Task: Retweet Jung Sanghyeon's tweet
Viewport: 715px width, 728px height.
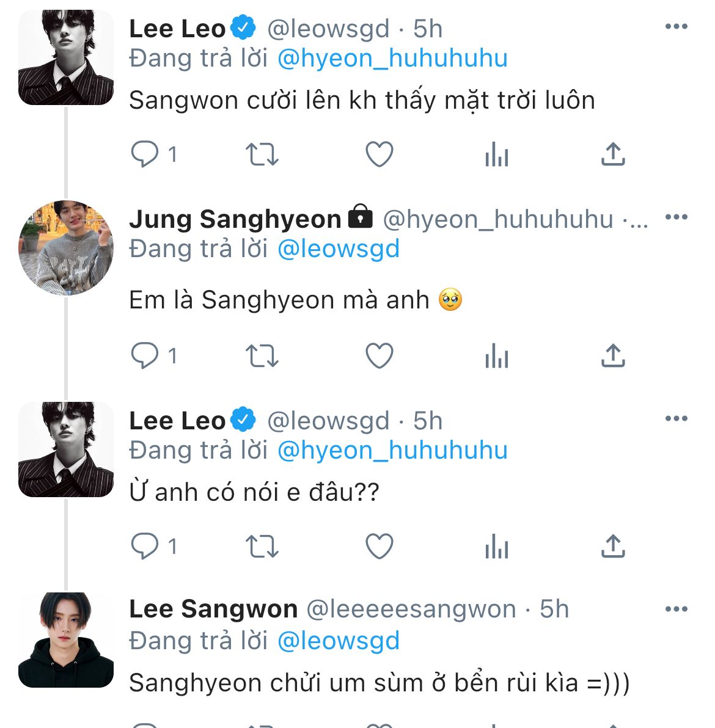Action: (x=262, y=355)
